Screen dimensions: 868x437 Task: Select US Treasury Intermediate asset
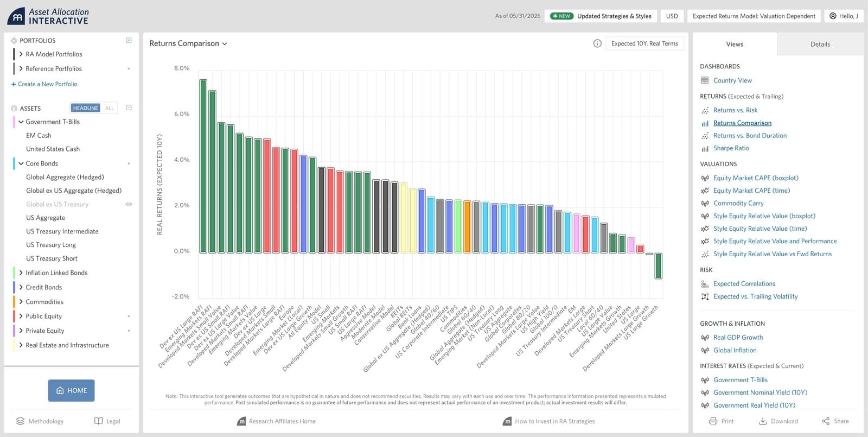(x=62, y=231)
